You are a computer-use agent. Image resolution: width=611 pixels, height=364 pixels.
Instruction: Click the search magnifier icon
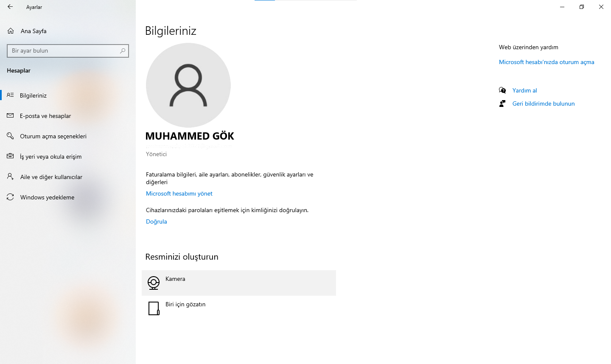pos(123,50)
